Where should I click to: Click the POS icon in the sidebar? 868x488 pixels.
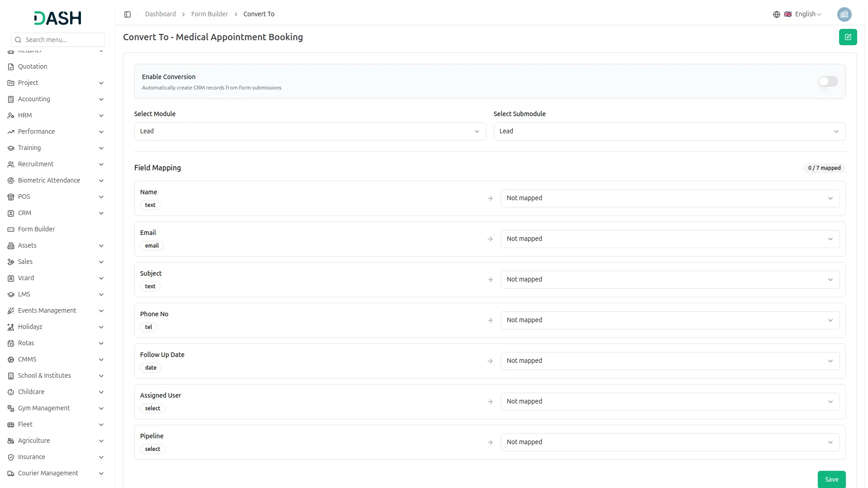point(10,197)
